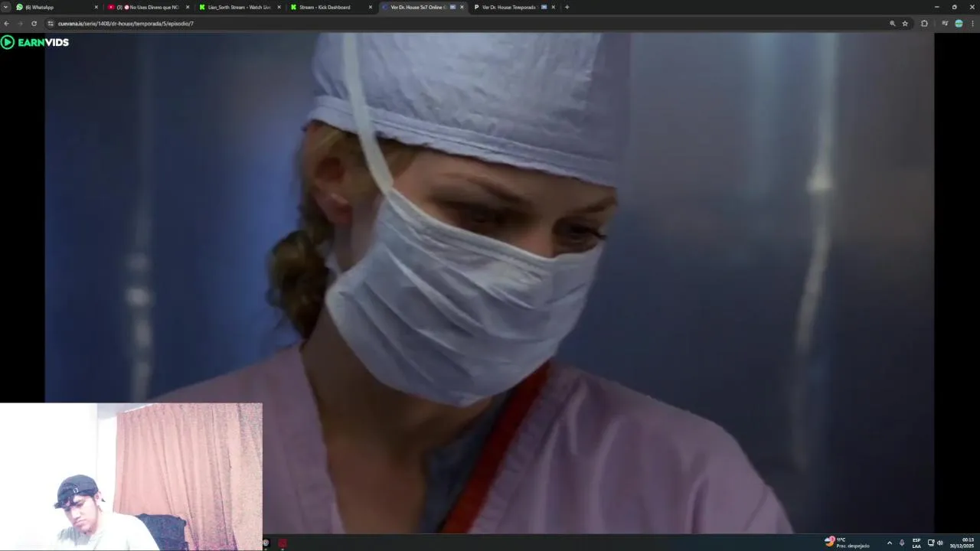Open the network status tray icon
Image resolution: width=980 pixels, height=551 pixels.
tap(931, 543)
